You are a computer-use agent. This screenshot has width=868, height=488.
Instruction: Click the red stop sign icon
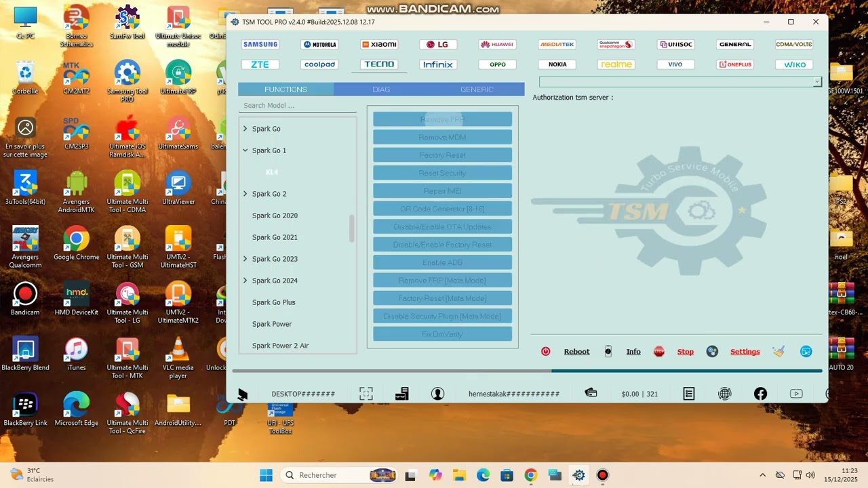(x=659, y=352)
